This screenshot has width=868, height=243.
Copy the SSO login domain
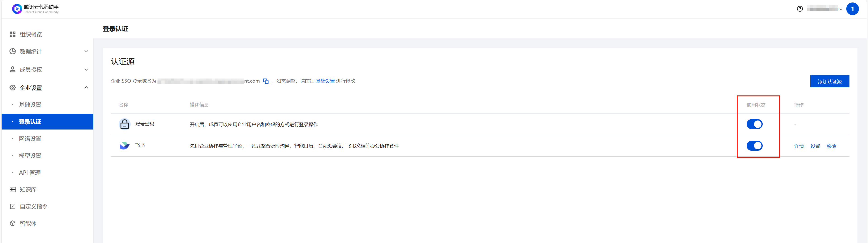pos(266,81)
